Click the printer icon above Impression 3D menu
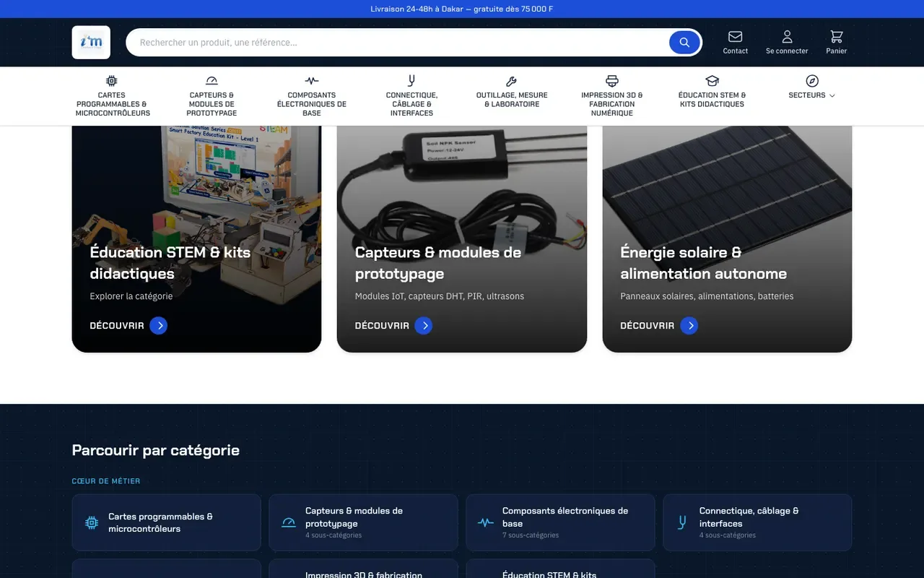 point(612,81)
